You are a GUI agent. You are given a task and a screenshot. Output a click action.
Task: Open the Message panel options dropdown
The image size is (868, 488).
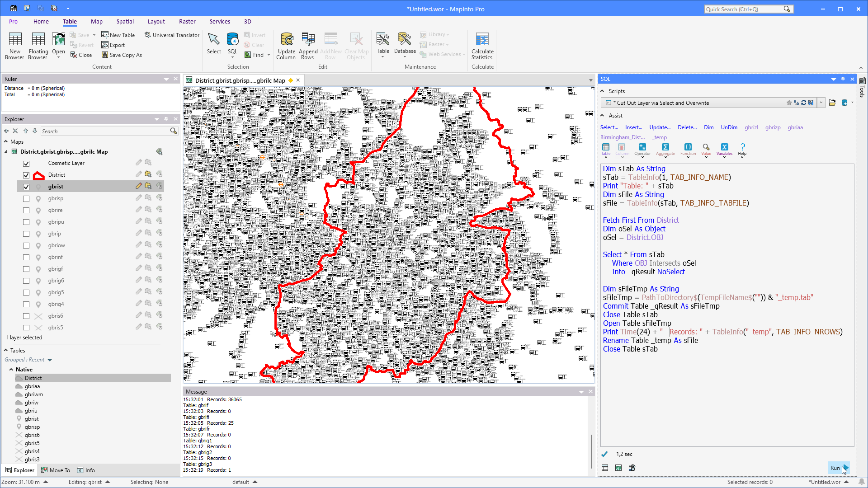pos(581,392)
